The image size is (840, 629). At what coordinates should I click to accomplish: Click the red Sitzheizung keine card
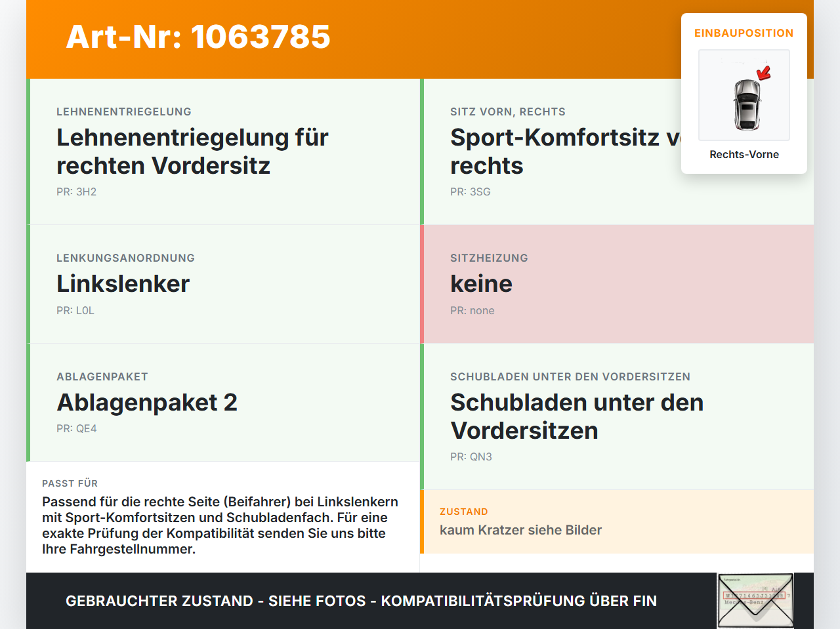pos(617,284)
